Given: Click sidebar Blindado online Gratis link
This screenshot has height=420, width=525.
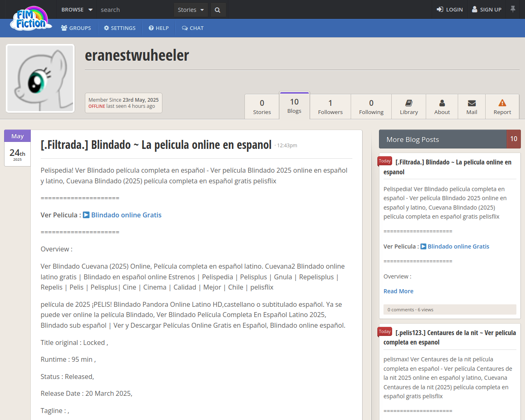Looking at the screenshot, I should point(455,247).
